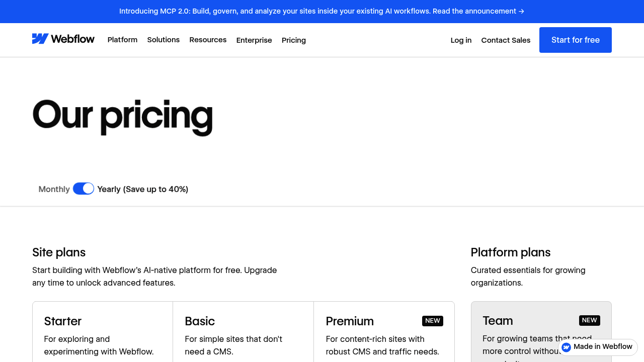Click the Basic plan heading

coord(200,321)
